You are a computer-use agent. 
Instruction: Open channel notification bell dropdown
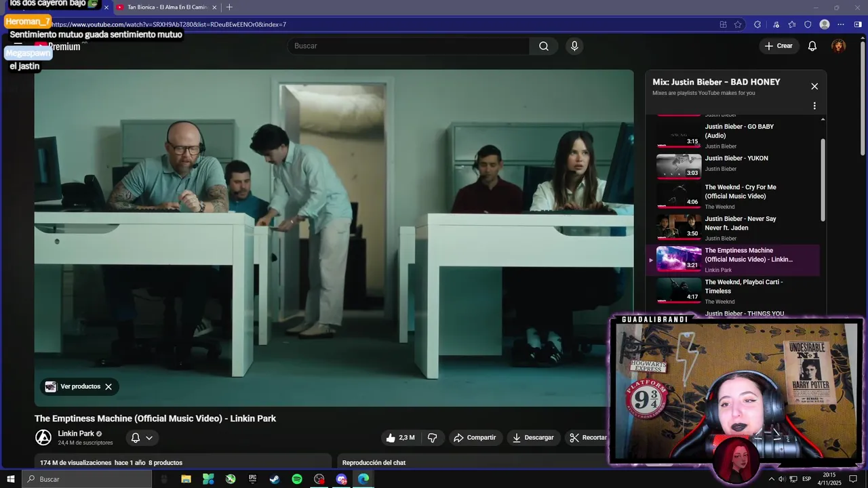tap(142, 438)
